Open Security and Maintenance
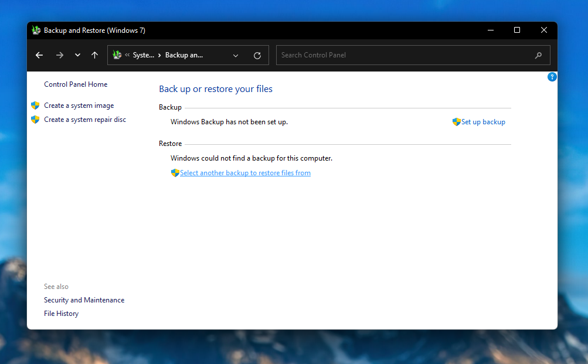588x364 pixels. (84, 300)
